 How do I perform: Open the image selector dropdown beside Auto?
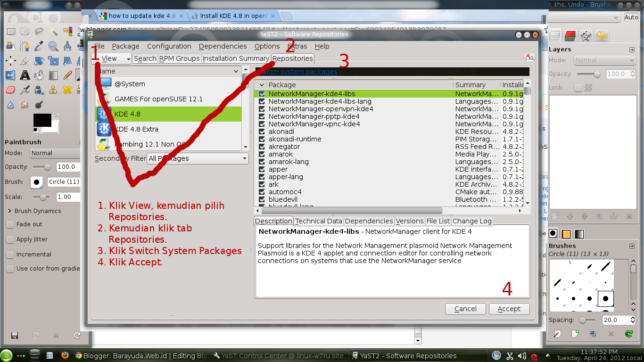pos(584,17)
